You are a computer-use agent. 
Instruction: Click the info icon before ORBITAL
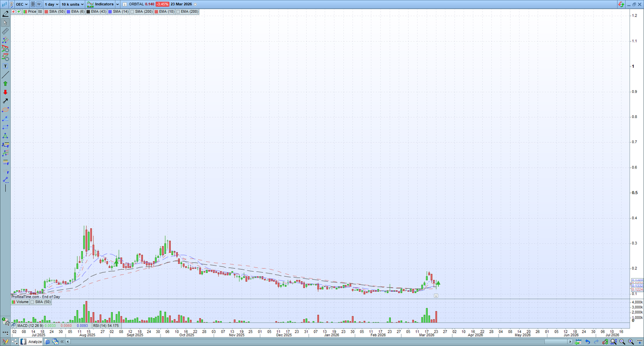(x=125, y=4)
